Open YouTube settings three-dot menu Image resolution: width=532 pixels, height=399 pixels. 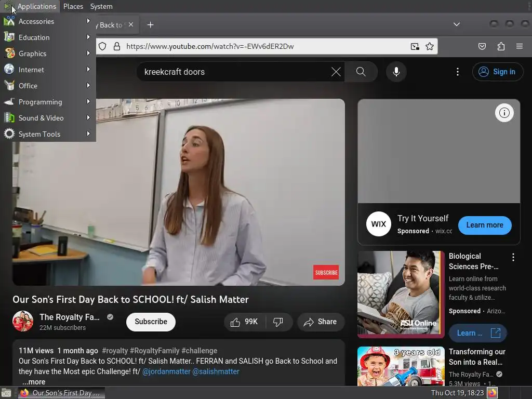click(457, 72)
